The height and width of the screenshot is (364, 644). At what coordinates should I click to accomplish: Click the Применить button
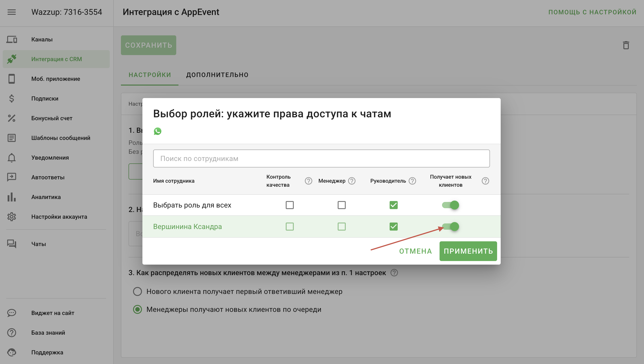[x=468, y=251]
